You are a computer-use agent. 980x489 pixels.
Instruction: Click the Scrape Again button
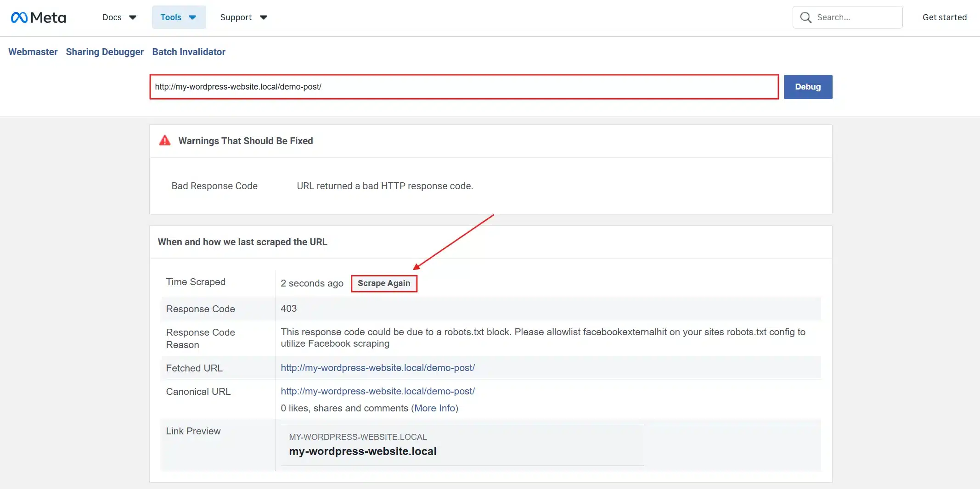(x=384, y=283)
